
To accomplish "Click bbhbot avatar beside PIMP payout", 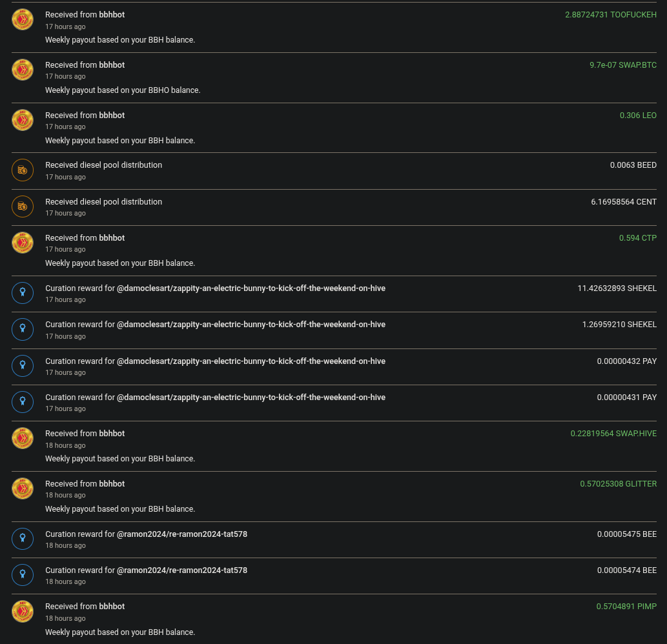I will pos(23,611).
